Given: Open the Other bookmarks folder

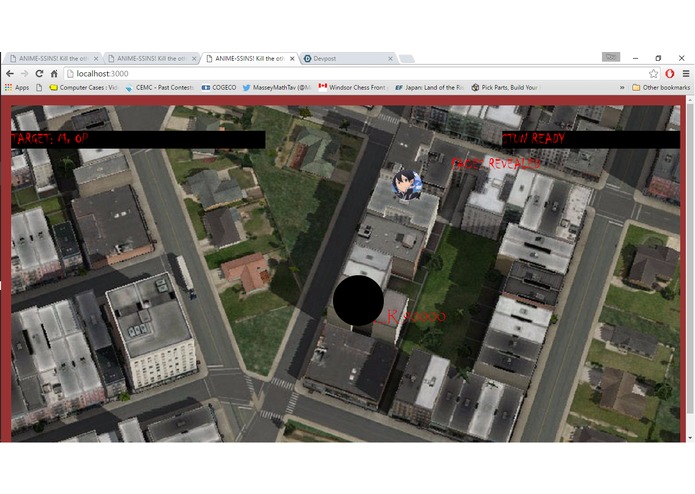Looking at the screenshot, I should tap(661, 88).
